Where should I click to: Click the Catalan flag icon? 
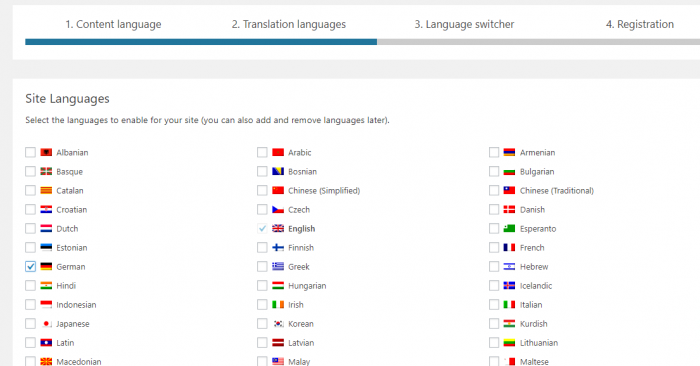(x=46, y=191)
